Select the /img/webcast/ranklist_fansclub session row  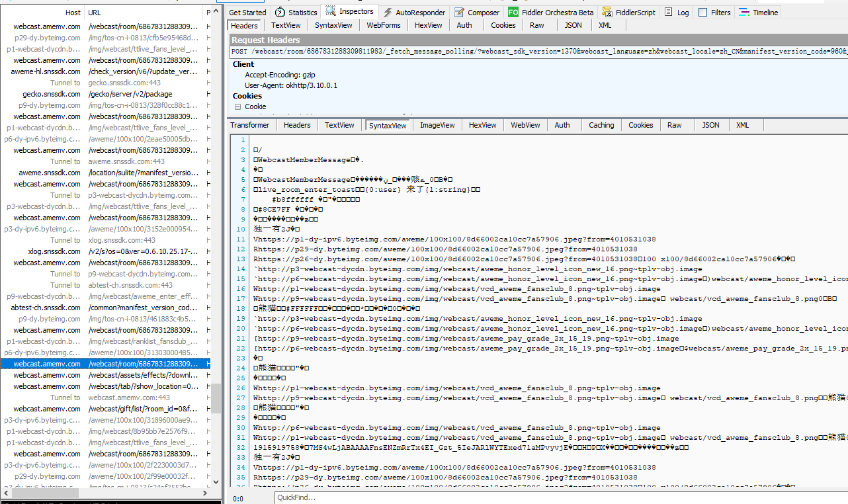[x=106, y=341]
